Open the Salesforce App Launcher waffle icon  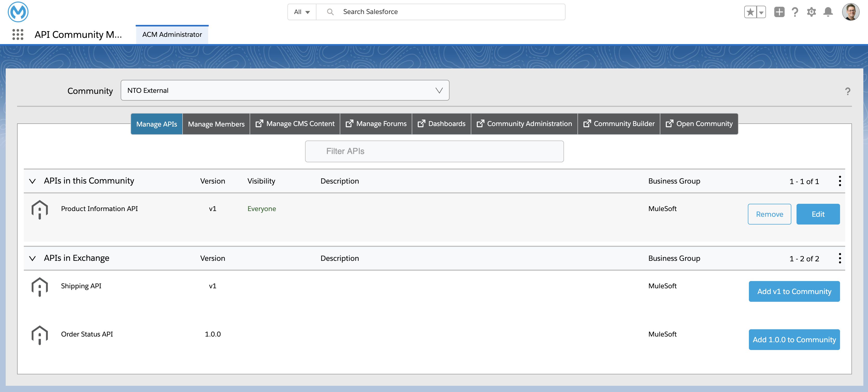tap(18, 34)
